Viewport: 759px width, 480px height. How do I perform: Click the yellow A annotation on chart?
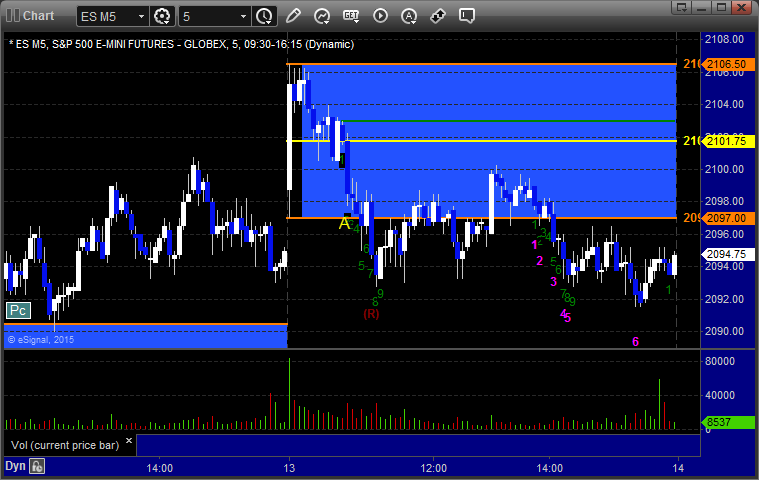(344, 224)
